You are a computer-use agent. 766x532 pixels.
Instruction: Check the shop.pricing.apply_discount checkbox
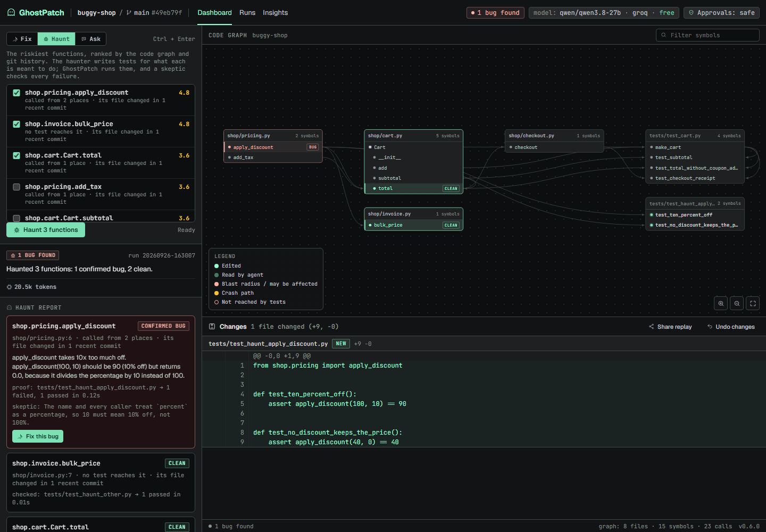(16, 93)
